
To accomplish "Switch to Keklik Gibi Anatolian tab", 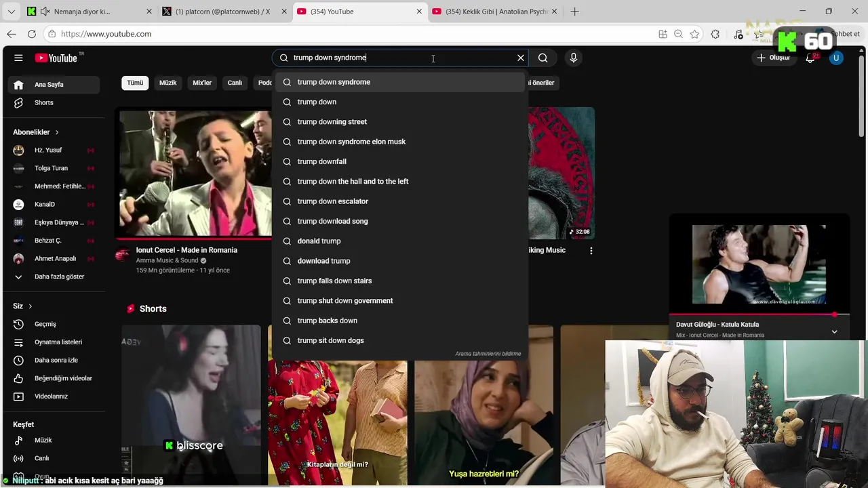I will coord(496,12).
